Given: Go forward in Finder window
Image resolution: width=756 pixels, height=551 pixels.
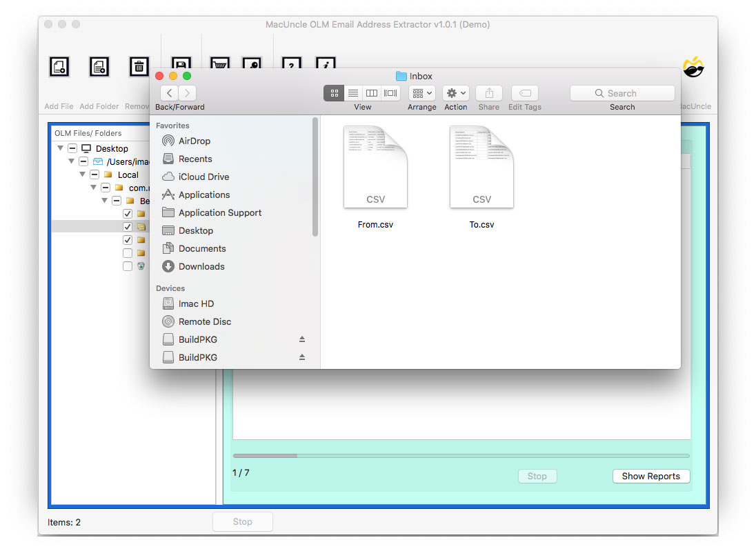Looking at the screenshot, I should coord(187,93).
